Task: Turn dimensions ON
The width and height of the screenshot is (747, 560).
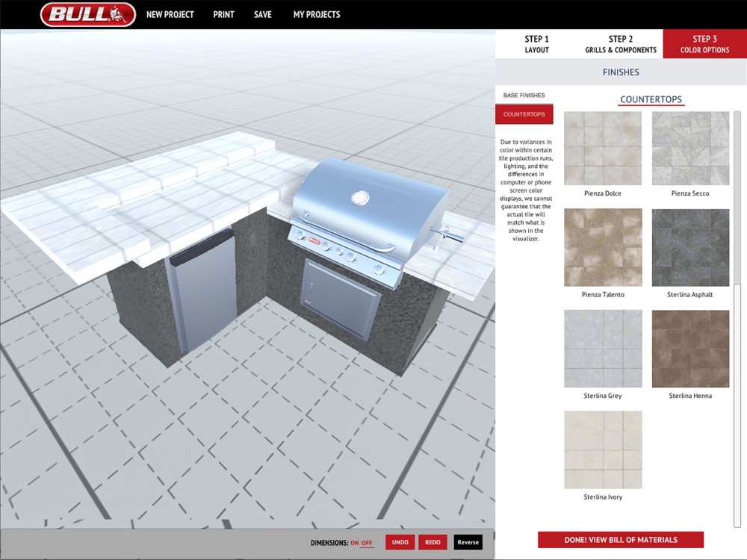Action: [x=354, y=543]
